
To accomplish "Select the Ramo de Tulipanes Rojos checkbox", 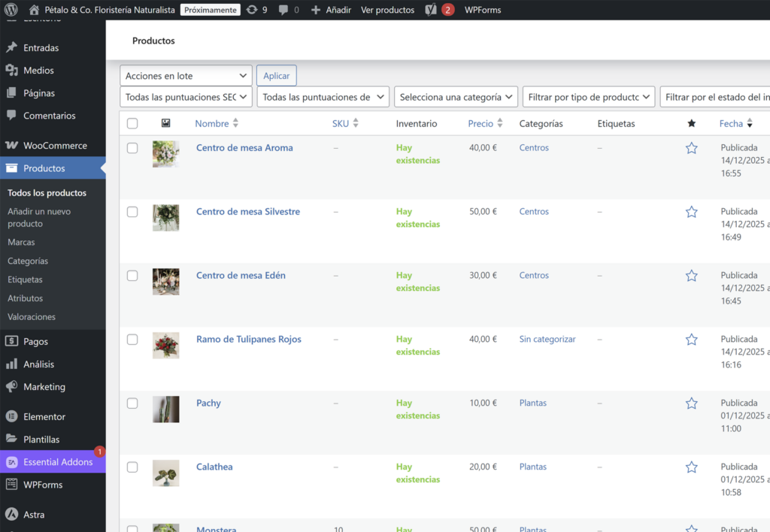I will 132,339.
